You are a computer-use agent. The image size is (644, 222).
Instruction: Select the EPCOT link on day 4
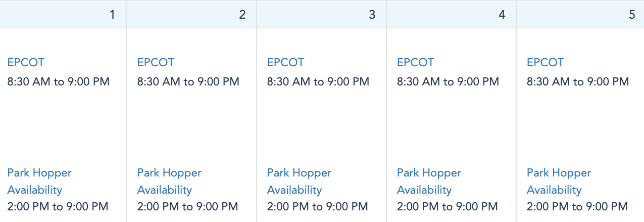415,63
